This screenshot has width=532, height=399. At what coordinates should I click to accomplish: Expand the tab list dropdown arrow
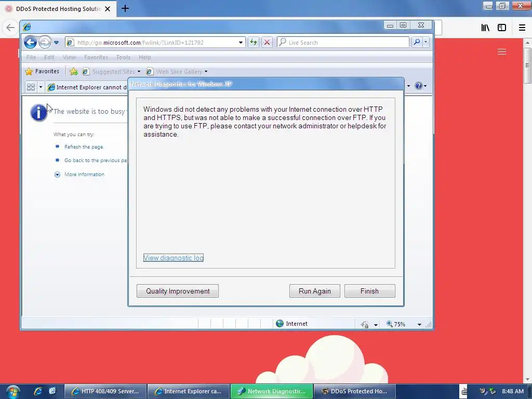point(41,87)
